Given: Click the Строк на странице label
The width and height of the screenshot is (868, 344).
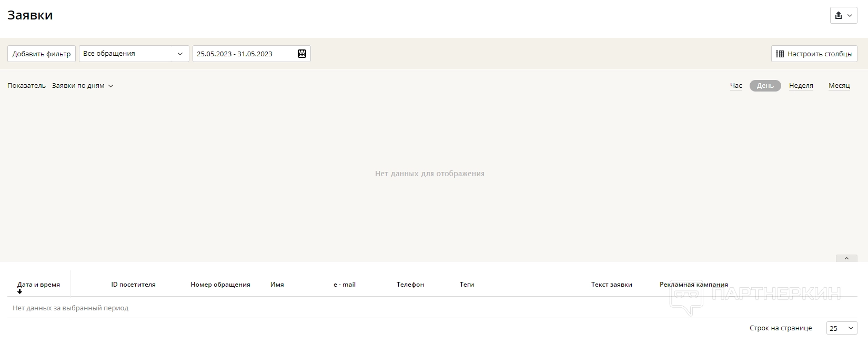Looking at the screenshot, I should tap(781, 328).
